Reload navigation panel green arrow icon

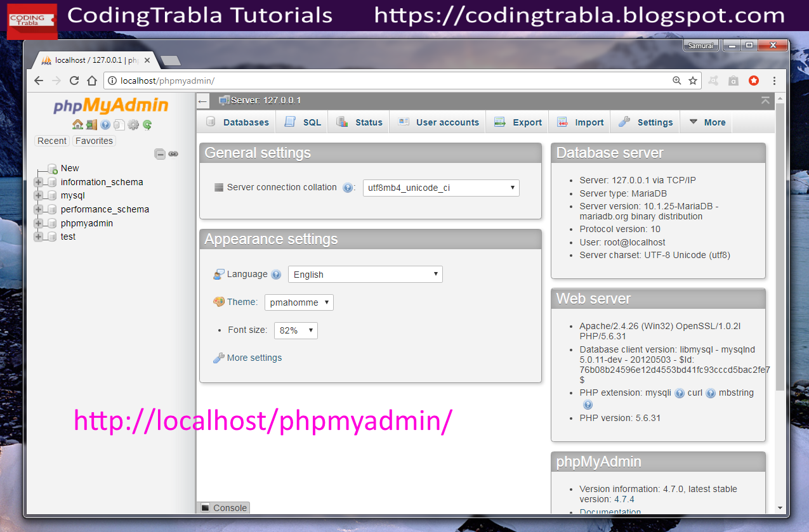[x=147, y=125]
